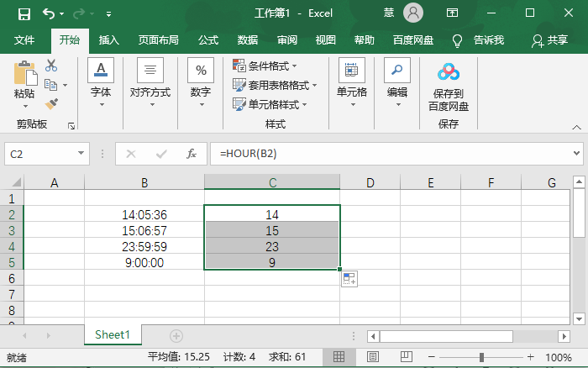This screenshot has height=368, width=588.
Task: Select column B header
Action: [144, 182]
